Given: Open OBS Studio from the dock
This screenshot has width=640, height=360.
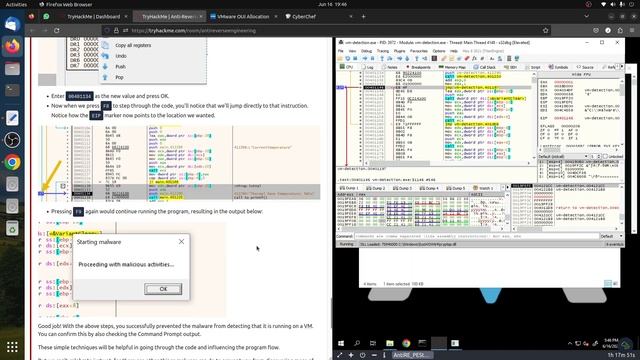Looking at the screenshot, I should click(x=12, y=140).
